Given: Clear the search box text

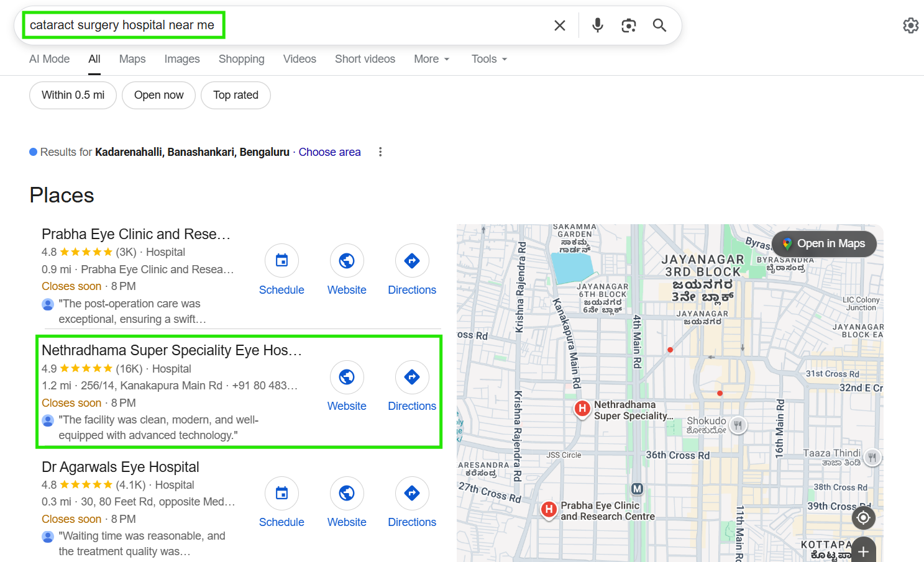Looking at the screenshot, I should (x=559, y=25).
